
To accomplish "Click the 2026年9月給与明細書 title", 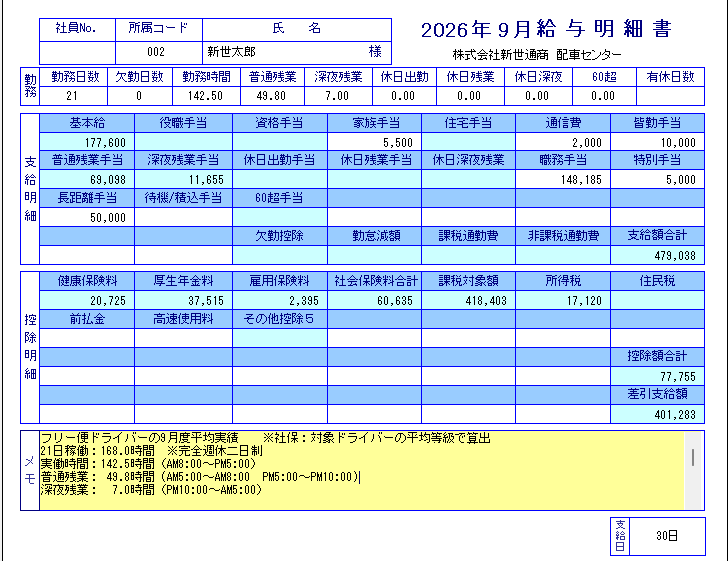I will coord(546,29).
